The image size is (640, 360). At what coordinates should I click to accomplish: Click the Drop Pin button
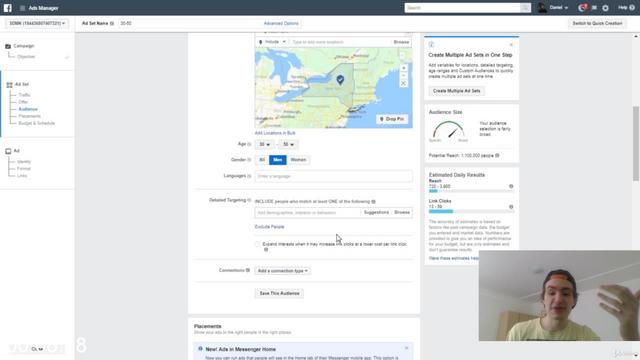tap(392, 119)
